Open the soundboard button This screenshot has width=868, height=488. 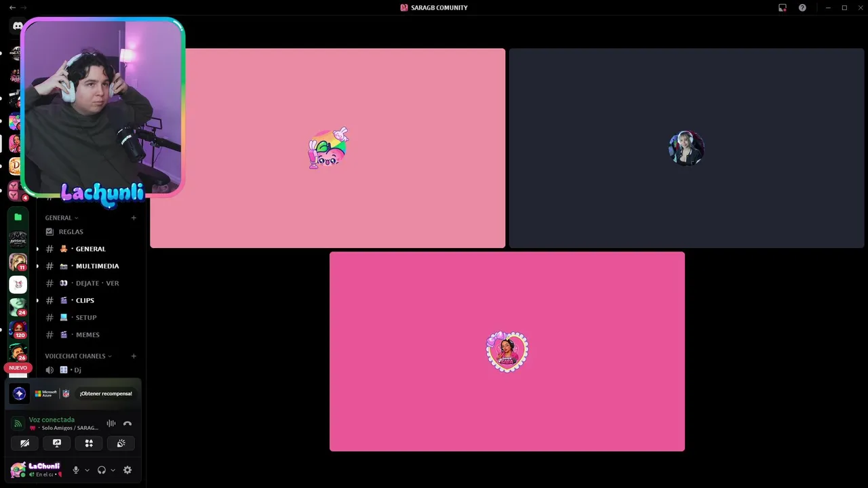[121, 443]
